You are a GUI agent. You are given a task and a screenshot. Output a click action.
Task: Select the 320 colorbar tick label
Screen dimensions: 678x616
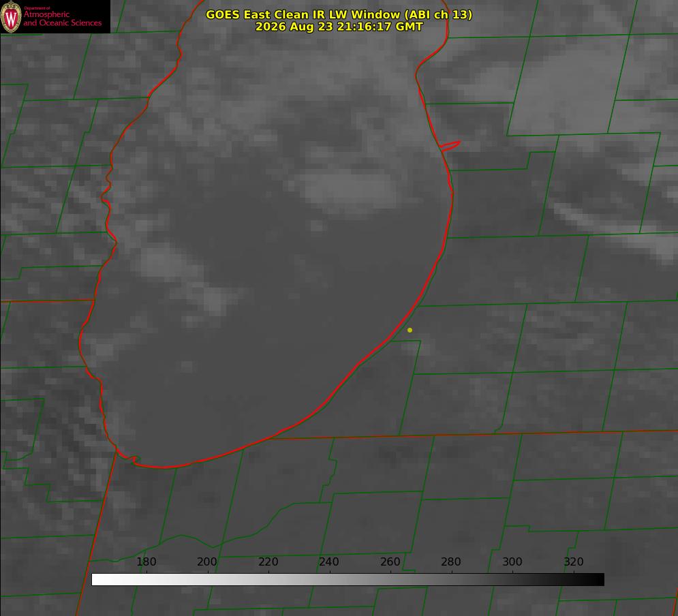(574, 561)
